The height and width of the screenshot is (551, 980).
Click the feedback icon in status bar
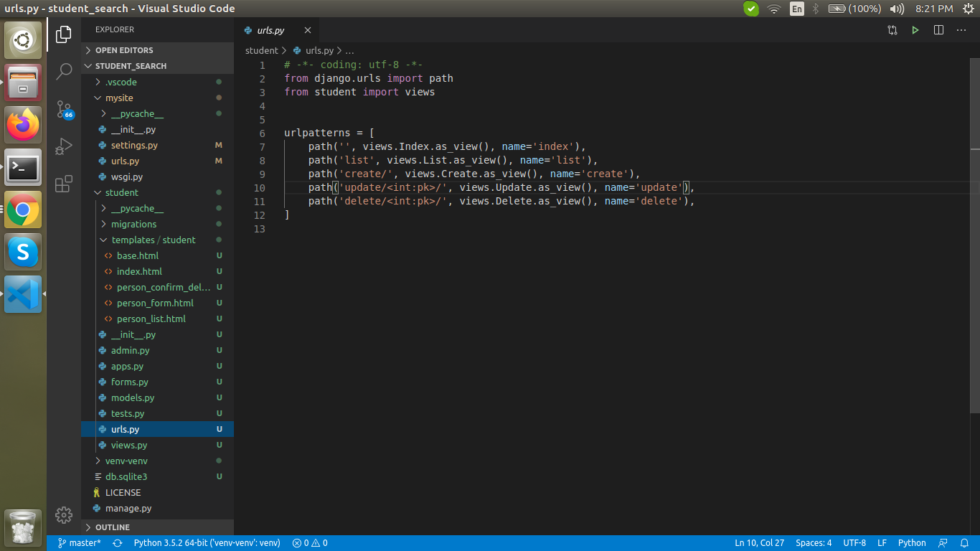pyautogui.click(x=943, y=543)
